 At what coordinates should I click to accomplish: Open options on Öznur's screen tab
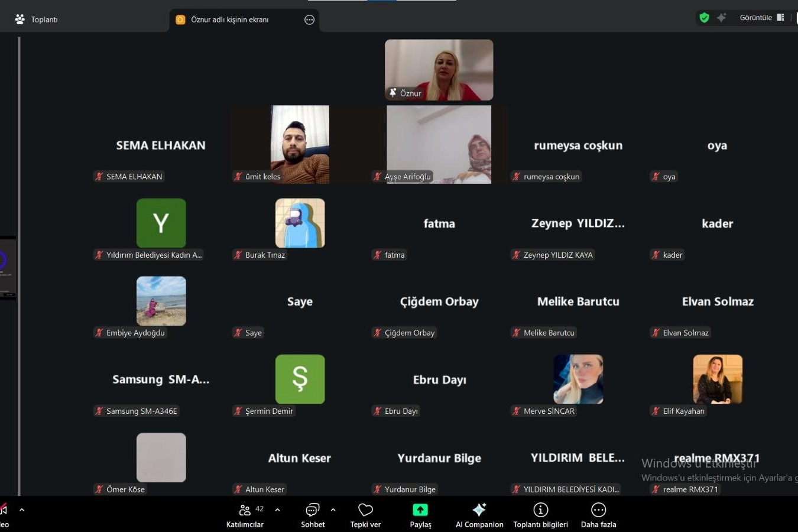(309, 20)
